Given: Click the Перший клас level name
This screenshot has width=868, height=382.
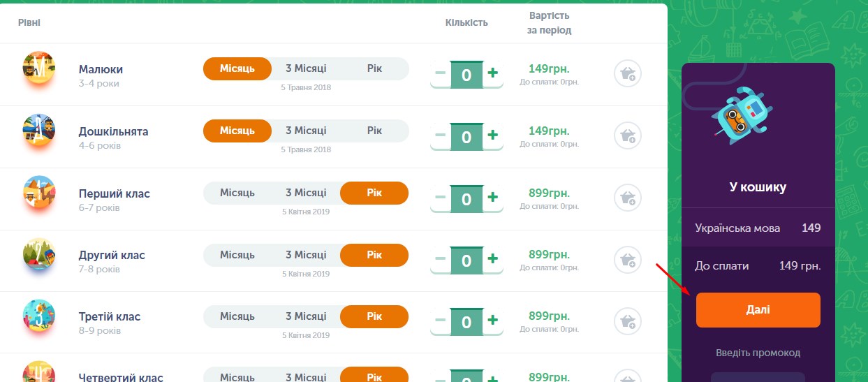Looking at the screenshot, I should 115,194.
